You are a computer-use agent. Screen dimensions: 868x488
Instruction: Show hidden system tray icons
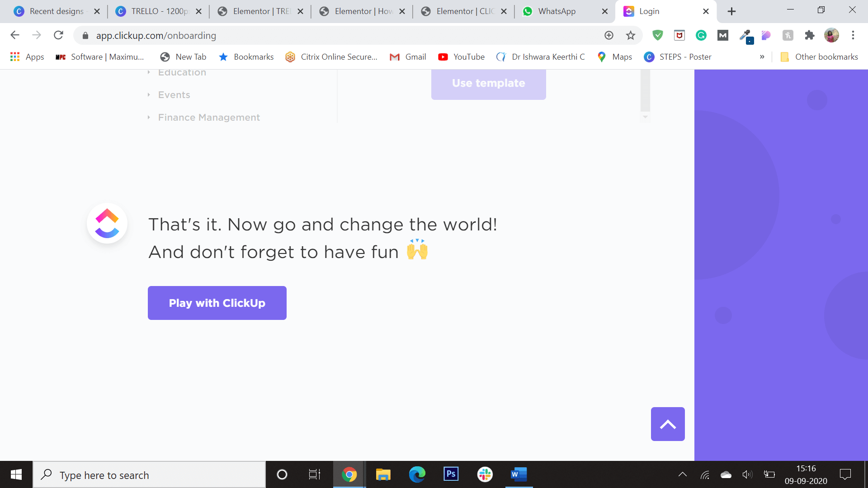(x=683, y=474)
